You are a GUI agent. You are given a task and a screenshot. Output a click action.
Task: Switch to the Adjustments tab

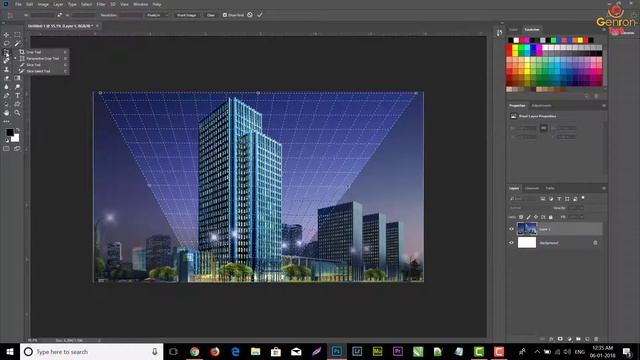[541, 106]
